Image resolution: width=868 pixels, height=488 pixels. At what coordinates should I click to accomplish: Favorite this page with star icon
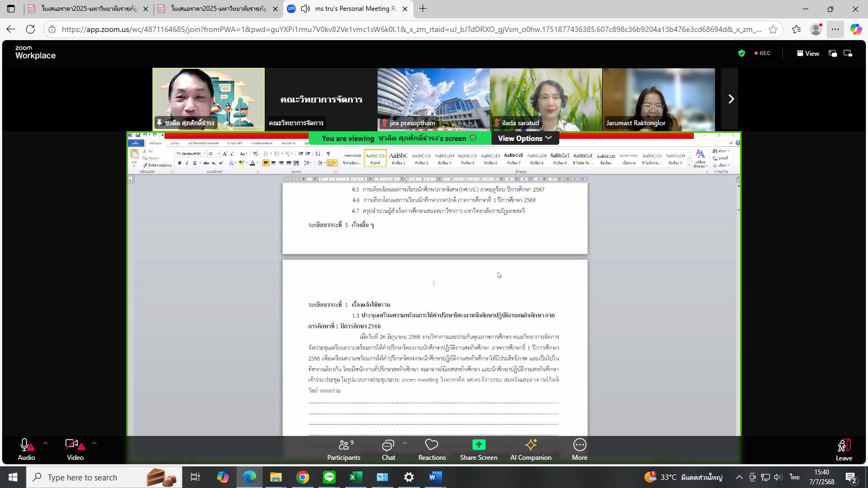coord(773,29)
